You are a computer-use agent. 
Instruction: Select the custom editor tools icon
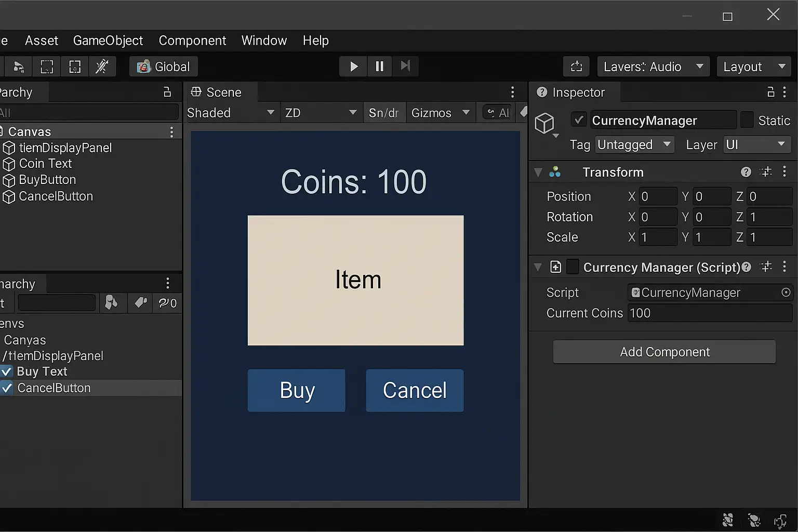(102, 66)
